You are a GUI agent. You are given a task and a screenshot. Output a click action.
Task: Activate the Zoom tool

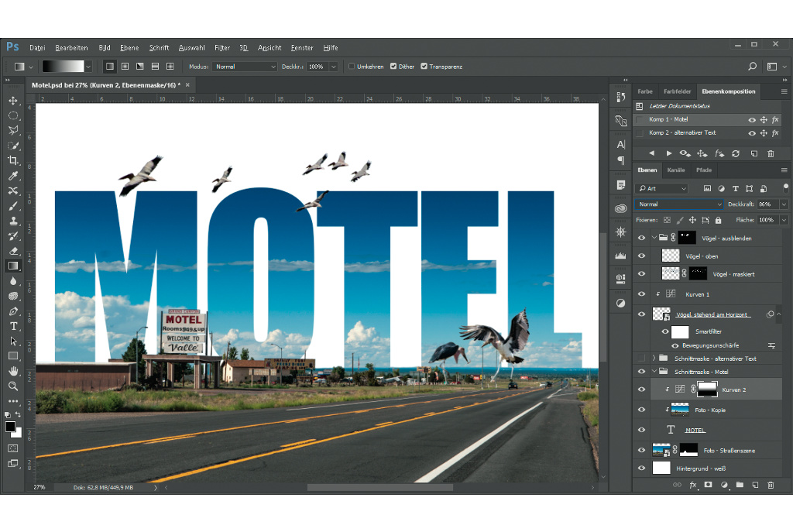13,386
